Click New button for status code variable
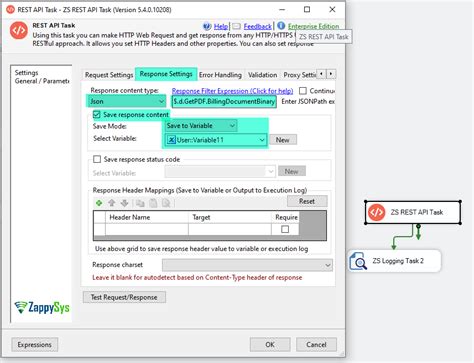Viewport: 474px width, 363px height. (x=292, y=171)
